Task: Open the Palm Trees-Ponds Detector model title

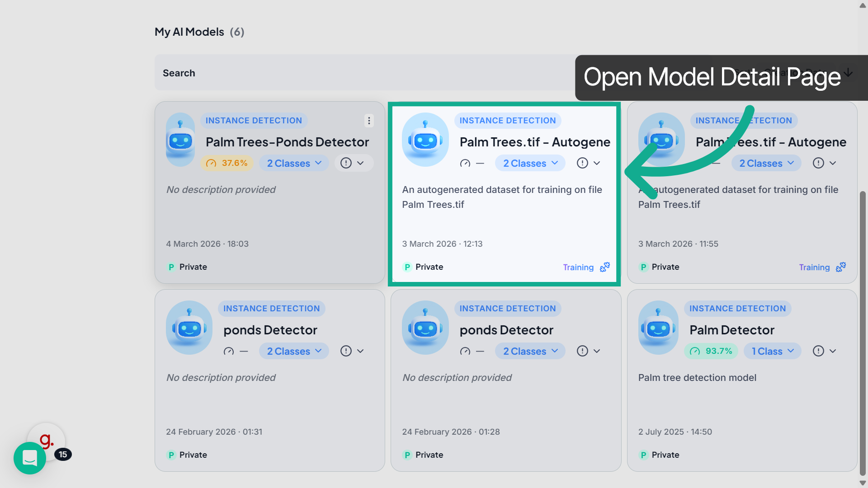Action: (x=288, y=142)
